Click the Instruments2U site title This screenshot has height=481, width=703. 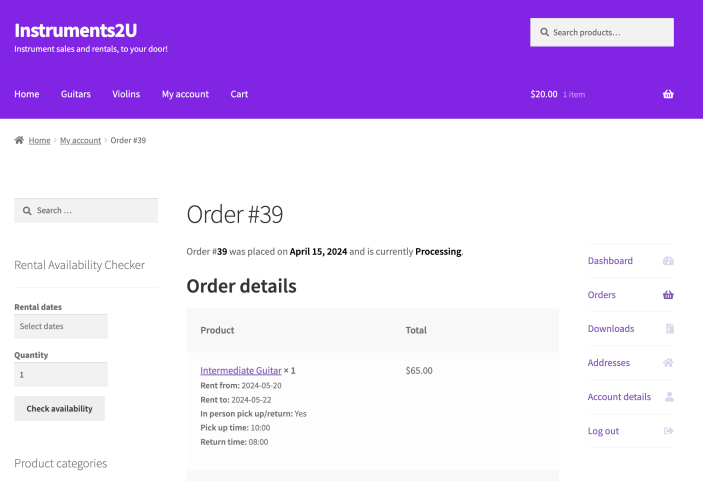tap(75, 29)
